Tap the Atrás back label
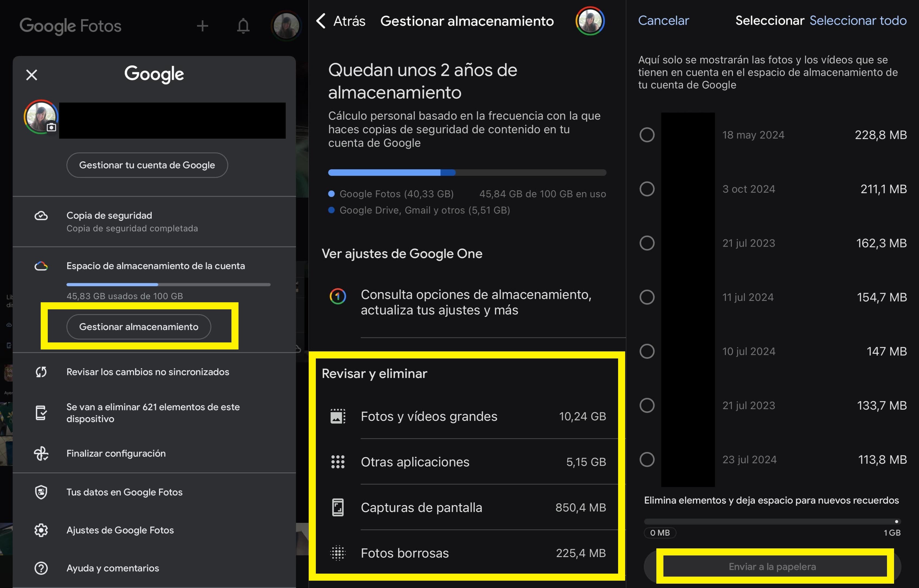Viewport: 919px width, 588px height. click(x=349, y=21)
